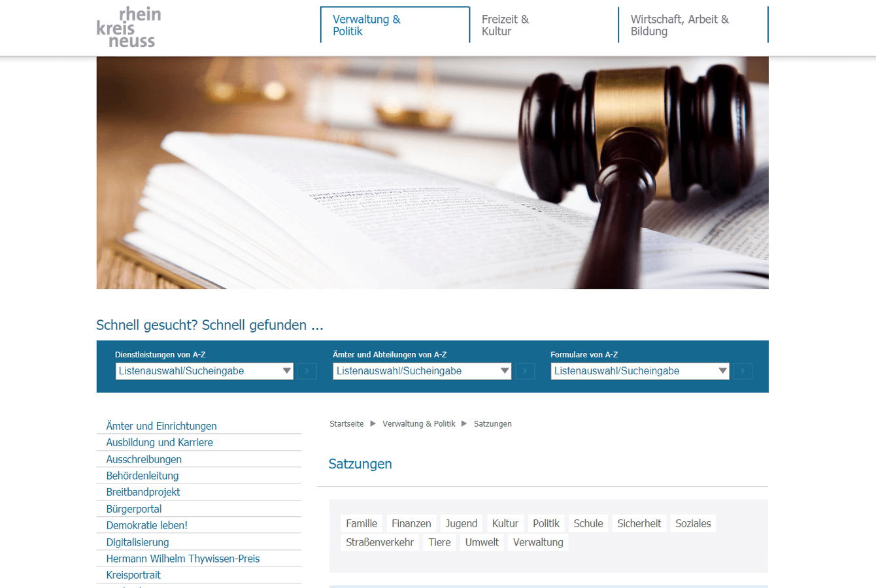876x588 pixels.
Task: Click the Startseite breadcrumb link
Action: point(346,424)
